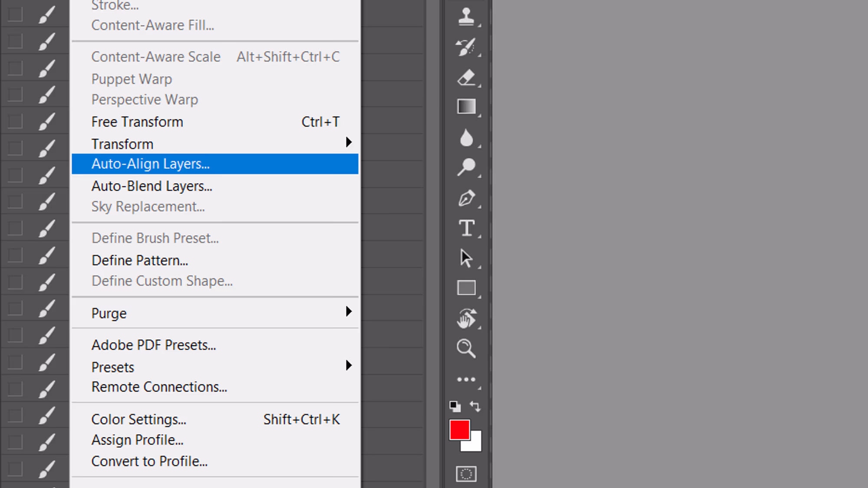Toggle Quick Mask mode icon
Screen dimensions: 868x488
[x=466, y=474]
